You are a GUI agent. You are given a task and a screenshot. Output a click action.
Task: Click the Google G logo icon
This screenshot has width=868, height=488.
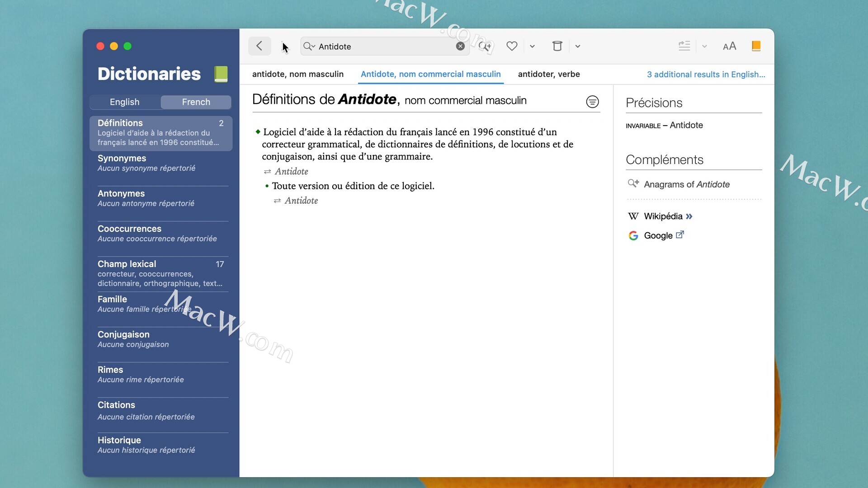633,235
